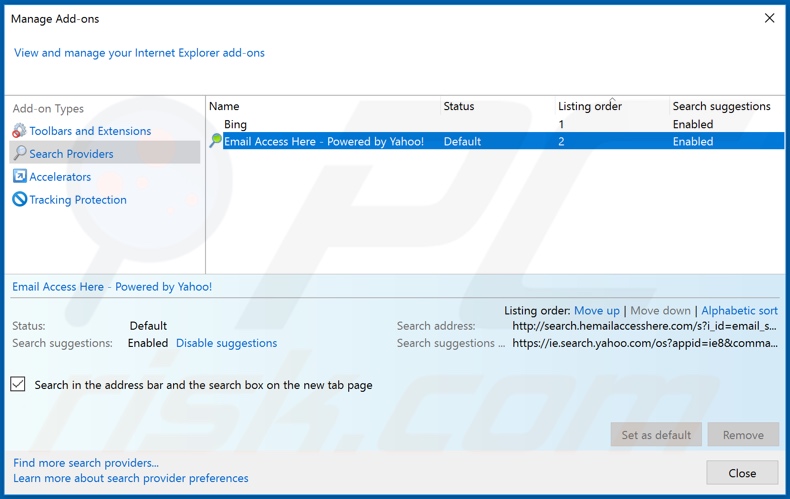Click the Alphabetic sort link
This screenshot has width=790, height=499.
tap(739, 310)
